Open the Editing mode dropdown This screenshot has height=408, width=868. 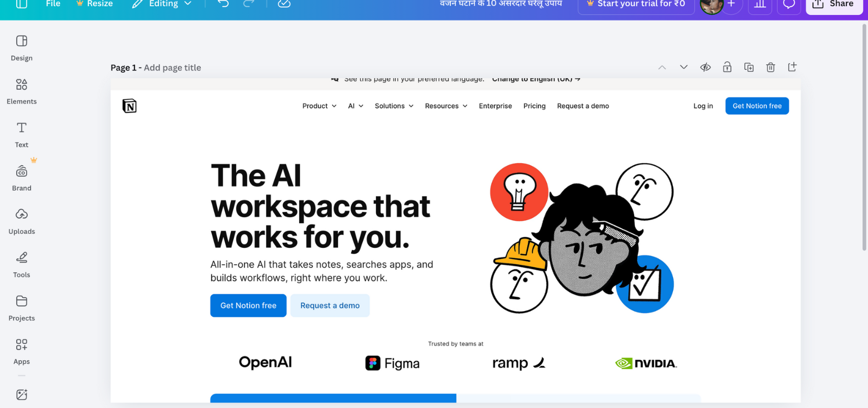point(162,4)
